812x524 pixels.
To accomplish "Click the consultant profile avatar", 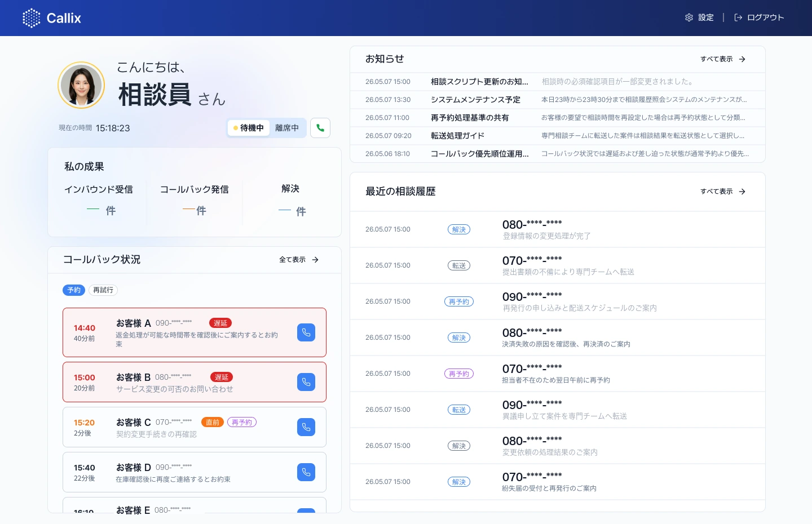I will (81, 85).
